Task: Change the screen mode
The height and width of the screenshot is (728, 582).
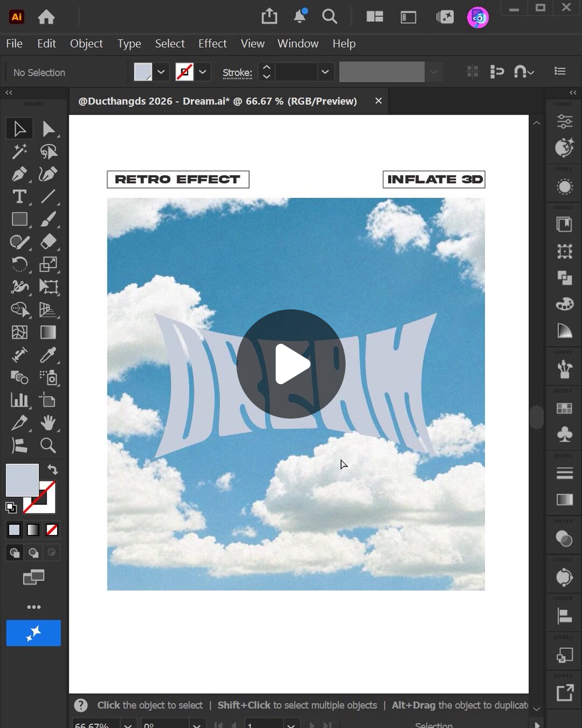Action: pos(33,578)
